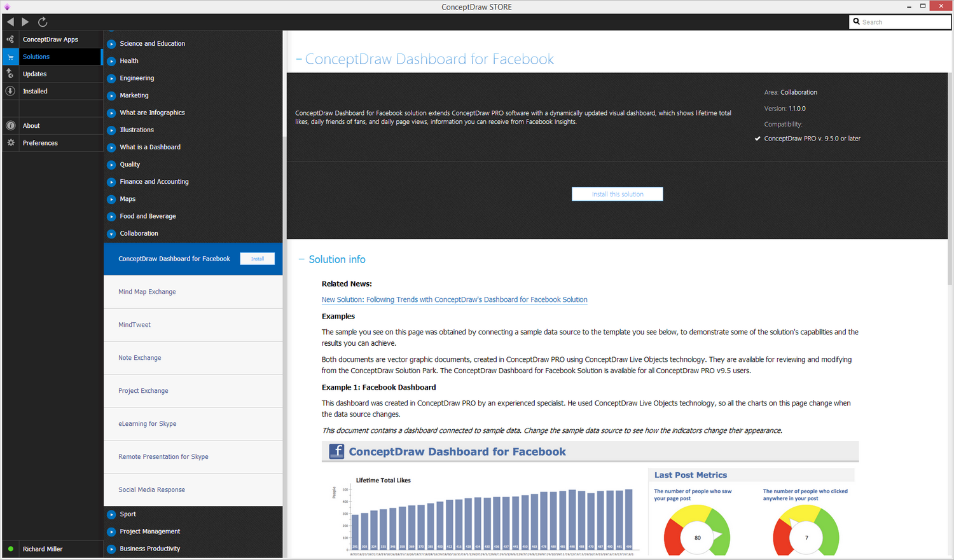Open the Updates section

52,74
